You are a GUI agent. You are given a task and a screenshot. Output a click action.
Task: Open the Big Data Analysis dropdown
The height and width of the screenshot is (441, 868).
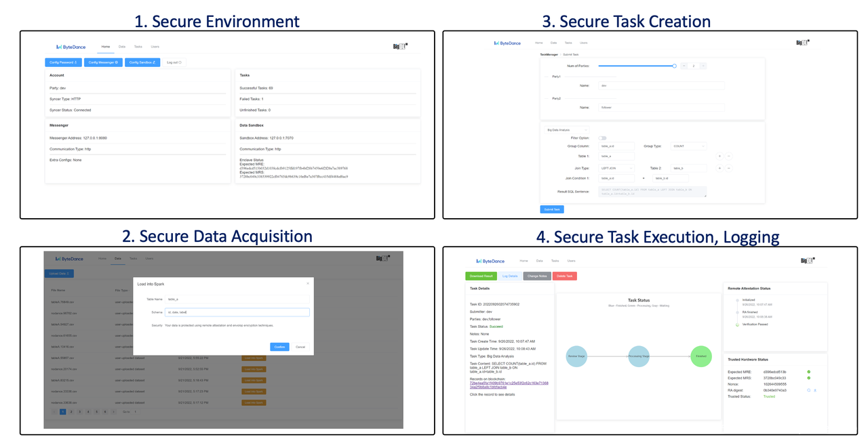(x=567, y=129)
